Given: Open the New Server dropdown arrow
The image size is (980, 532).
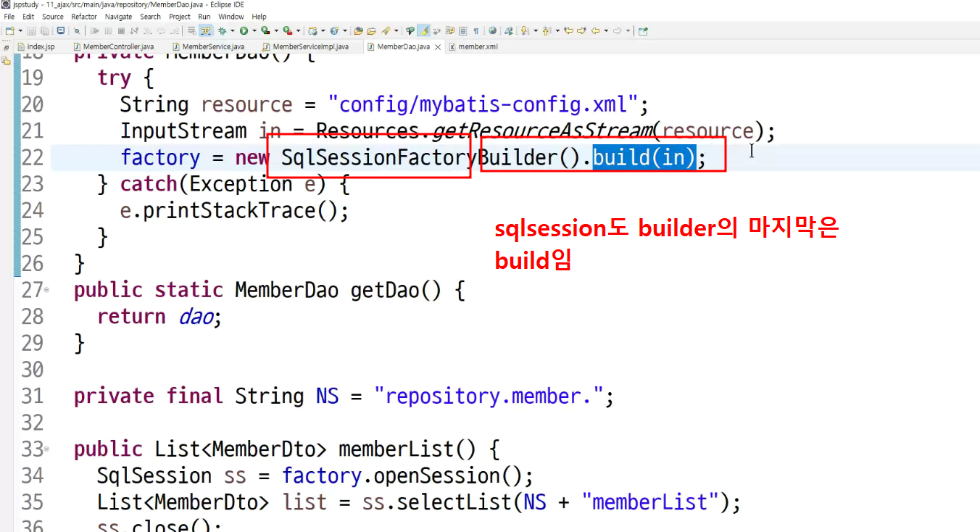Looking at the screenshot, I should tap(323, 31).
